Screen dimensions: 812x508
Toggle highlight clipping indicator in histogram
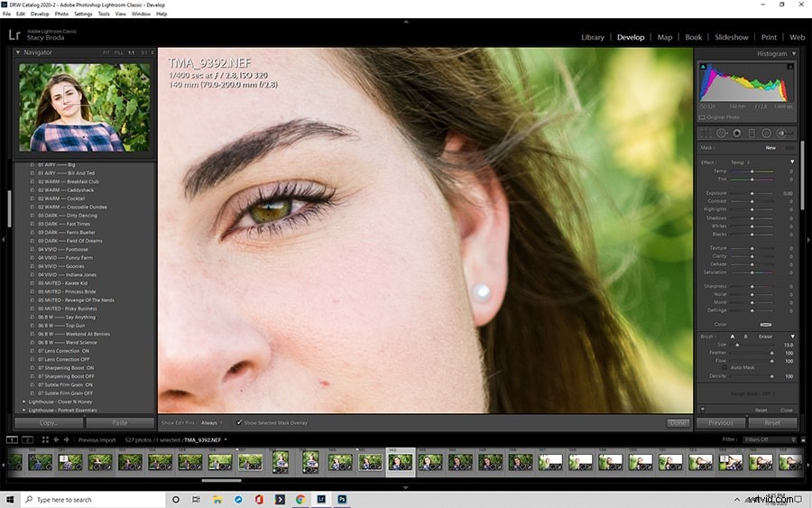tap(790, 67)
